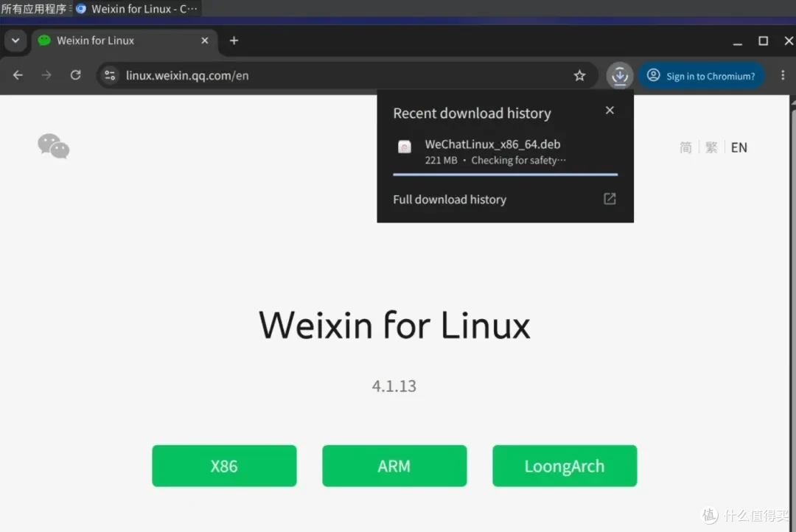Click the browser back arrow
796x532 pixels.
pyautogui.click(x=18, y=75)
